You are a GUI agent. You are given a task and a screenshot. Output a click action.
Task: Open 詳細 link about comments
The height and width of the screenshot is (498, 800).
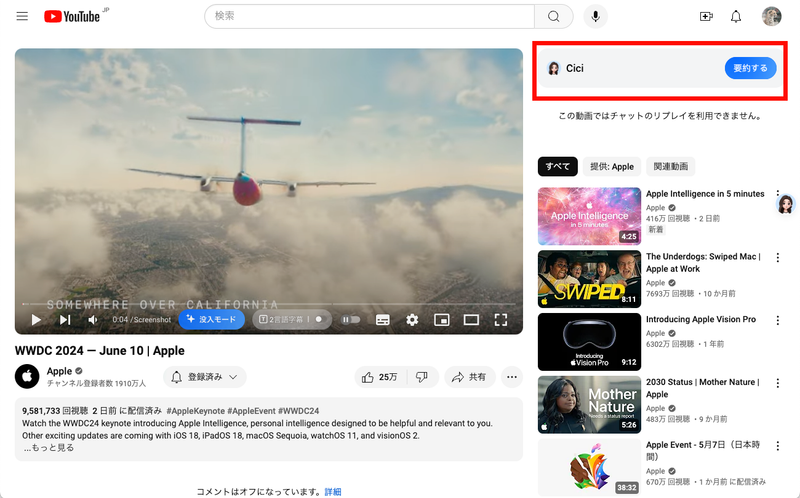pyautogui.click(x=333, y=492)
